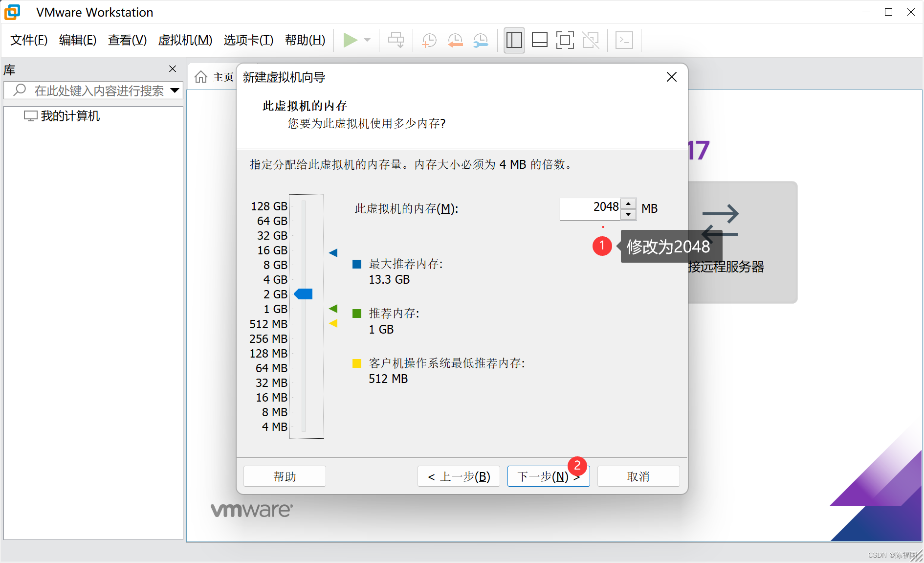Click the blue 最大推荐内存 legend square
924x563 pixels.
[x=357, y=264]
